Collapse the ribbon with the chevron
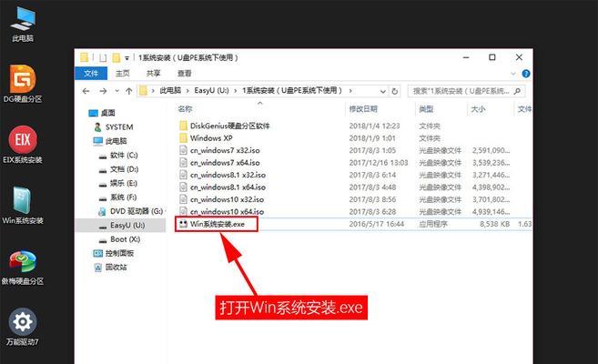 point(513,74)
